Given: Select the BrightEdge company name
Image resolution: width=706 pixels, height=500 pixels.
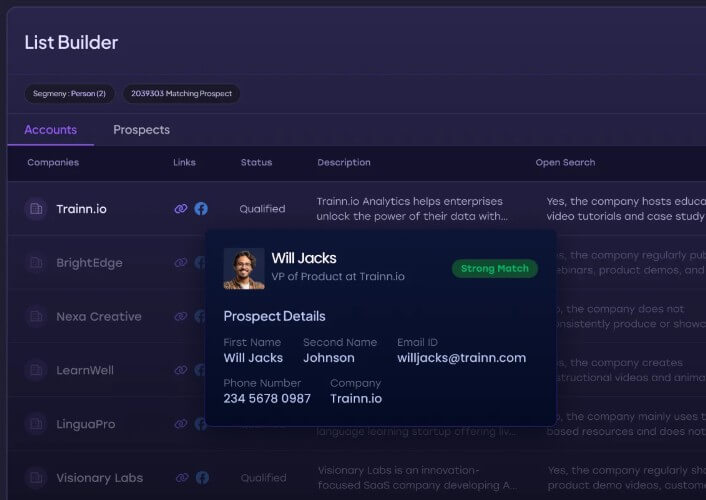Looking at the screenshot, I should tap(89, 263).
